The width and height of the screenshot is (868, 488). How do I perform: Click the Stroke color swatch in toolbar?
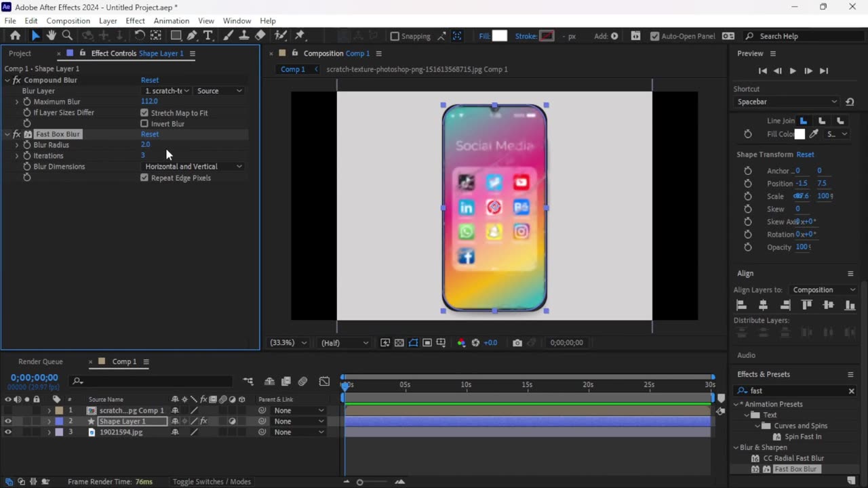click(547, 36)
